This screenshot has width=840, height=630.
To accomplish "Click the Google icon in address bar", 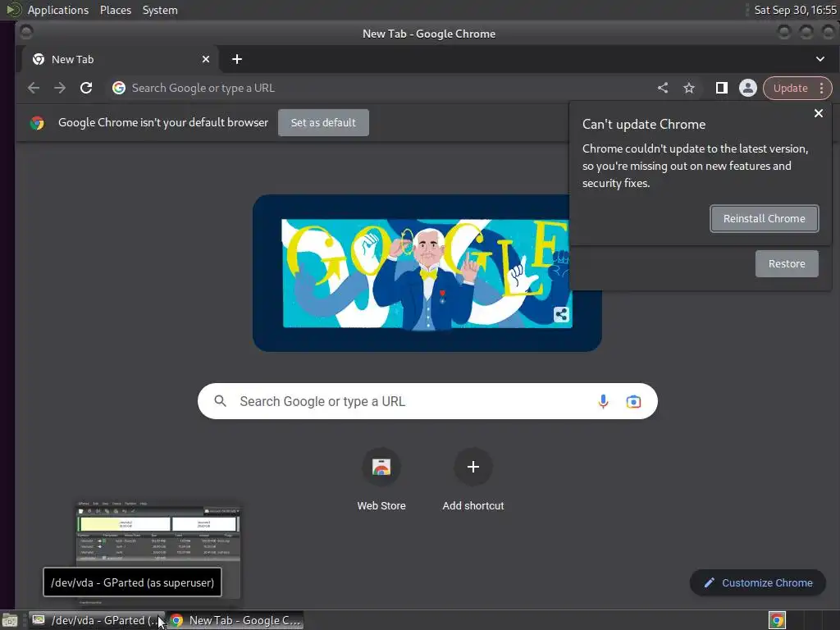I will (119, 88).
